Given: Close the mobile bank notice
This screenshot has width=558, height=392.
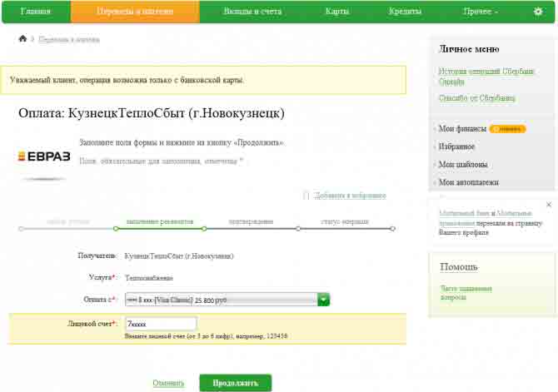Looking at the screenshot, I should point(548,205).
